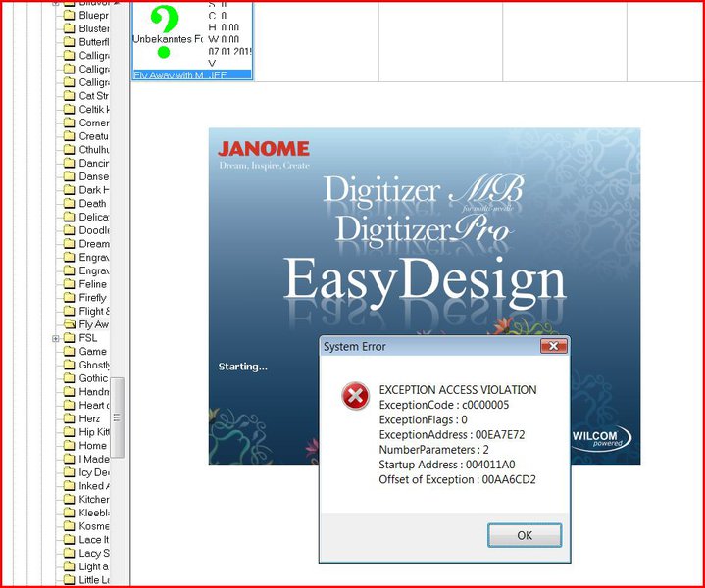Open the 'Delica' folder
The height and width of the screenshot is (588, 705).
[x=93, y=217]
